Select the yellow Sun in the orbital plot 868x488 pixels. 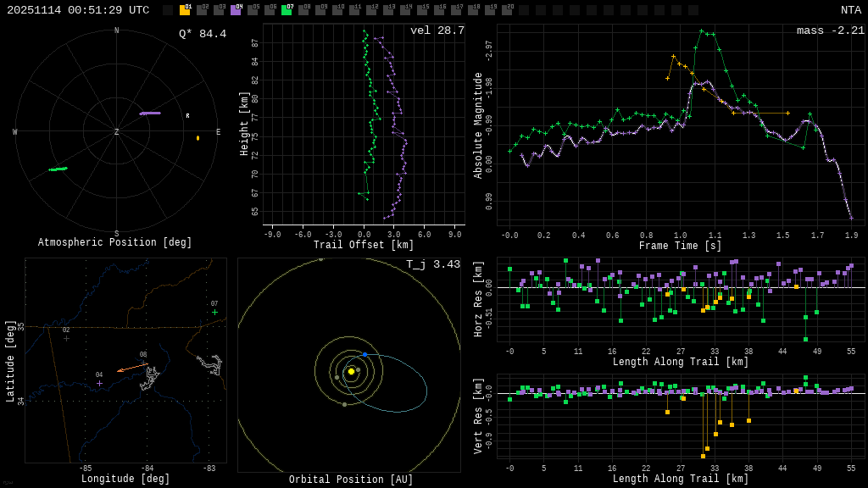click(351, 371)
